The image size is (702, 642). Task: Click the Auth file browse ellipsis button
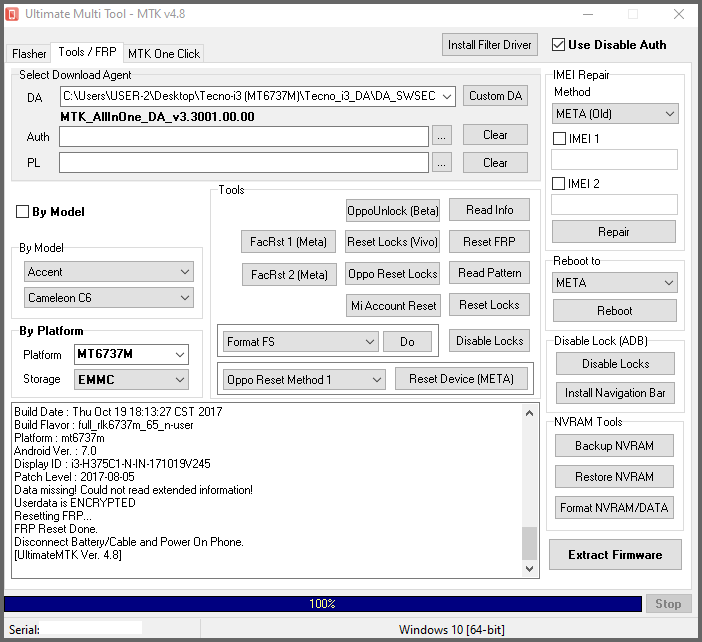click(x=442, y=135)
